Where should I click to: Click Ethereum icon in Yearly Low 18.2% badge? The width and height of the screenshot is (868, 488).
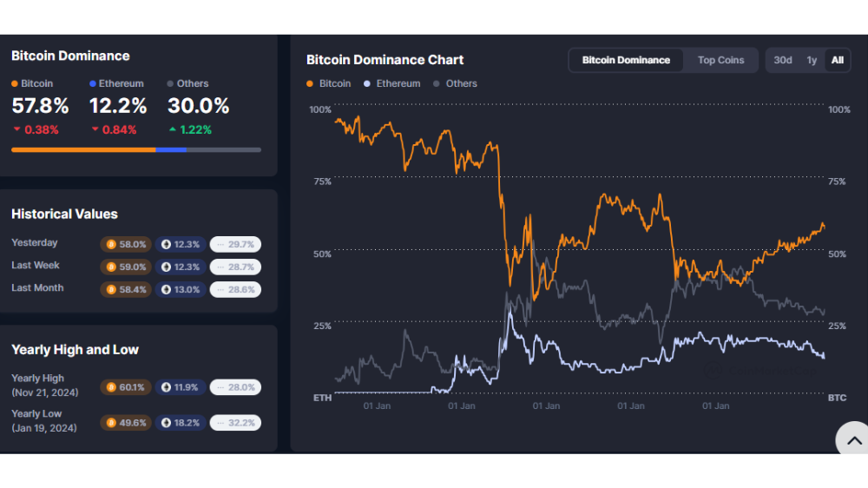166,423
